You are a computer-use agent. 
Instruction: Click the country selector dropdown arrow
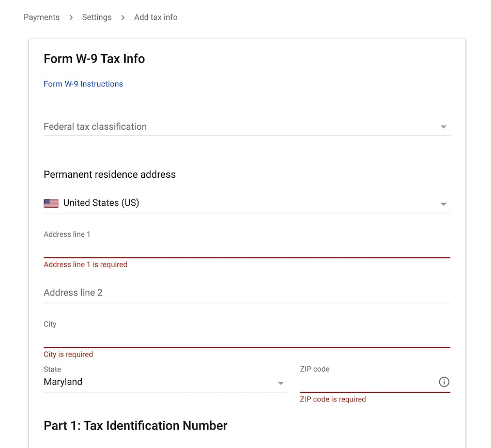443,204
